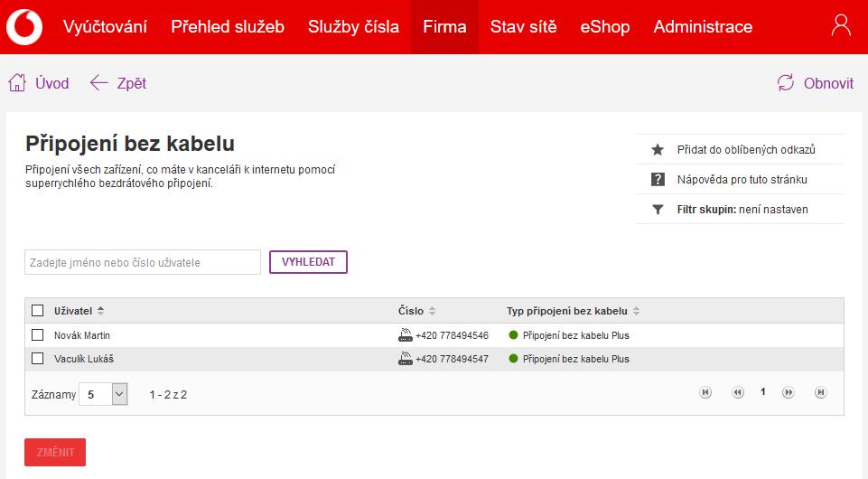
Task: Open the eShop menu
Action: (x=605, y=26)
